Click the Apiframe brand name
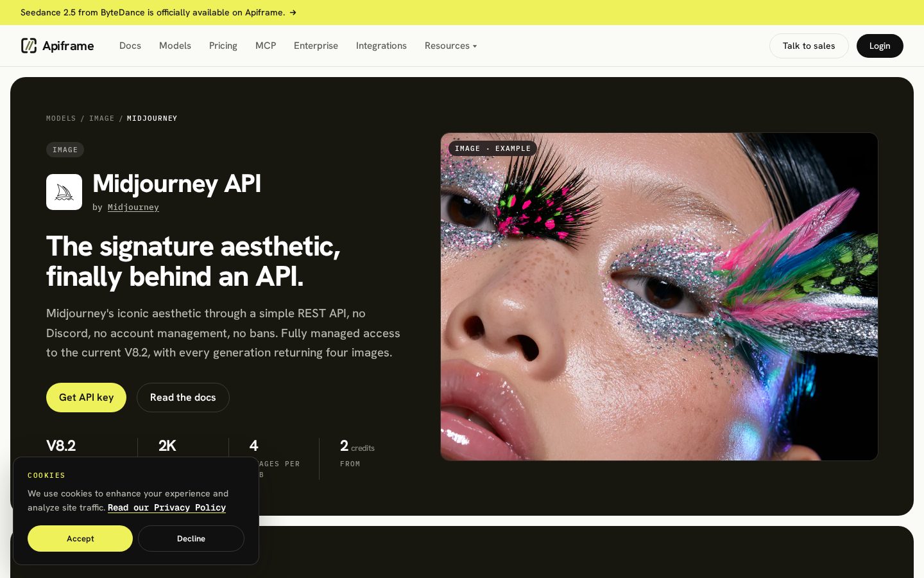The height and width of the screenshot is (578, 924). coord(68,46)
